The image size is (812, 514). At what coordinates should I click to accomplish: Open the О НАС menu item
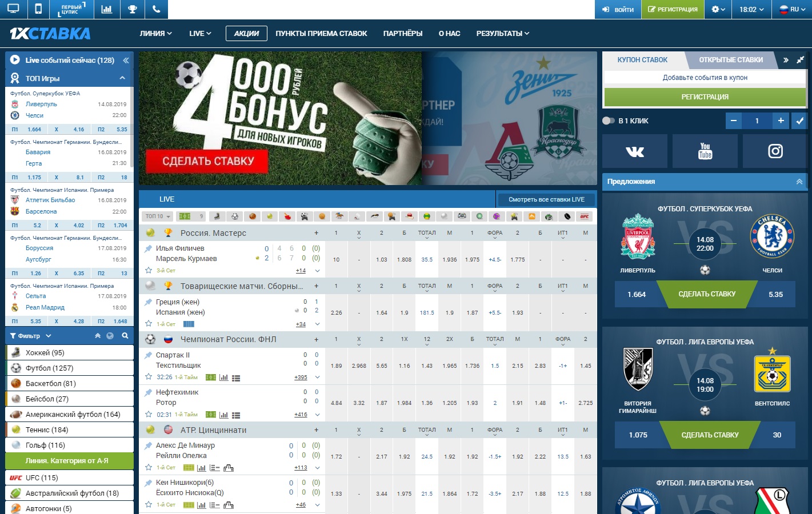450,33
